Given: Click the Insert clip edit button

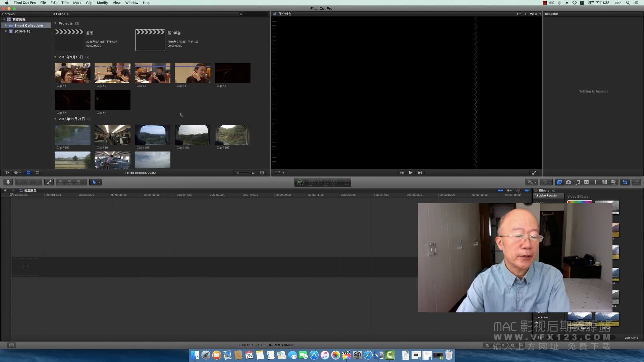Looking at the screenshot, I should (x=69, y=182).
